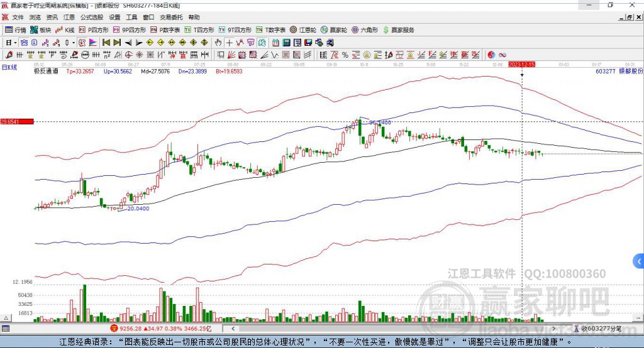Select the 2023-12-15 date marker
Viewport: 644px width, 348px height.
tap(521, 65)
